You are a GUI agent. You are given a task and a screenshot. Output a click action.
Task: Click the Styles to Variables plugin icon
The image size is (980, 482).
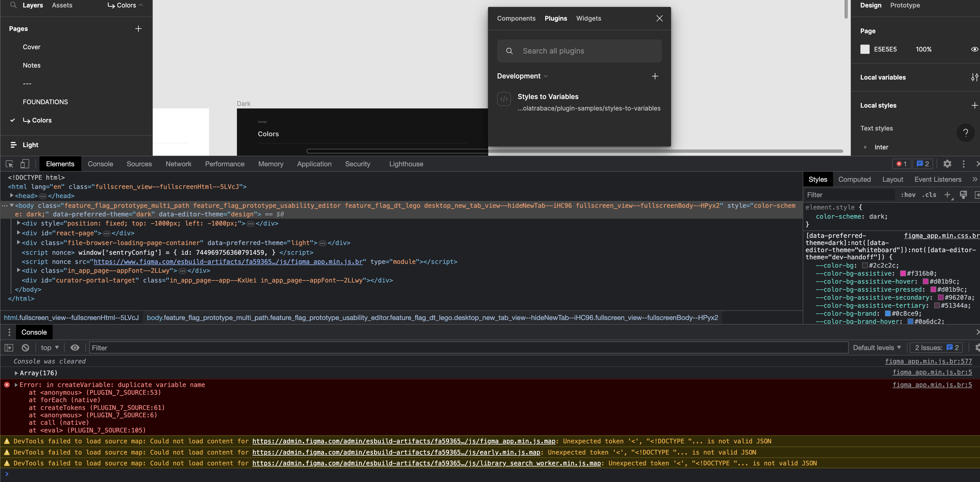[x=504, y=99]
